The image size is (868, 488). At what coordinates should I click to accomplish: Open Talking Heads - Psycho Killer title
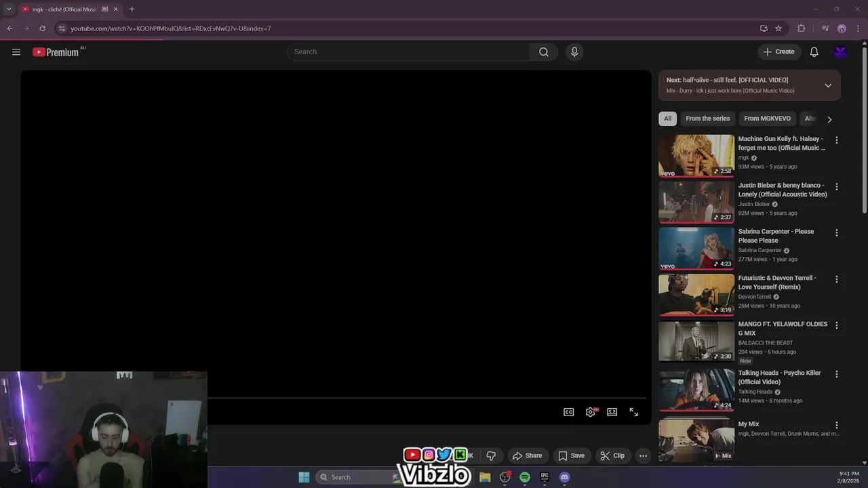point(779,378)
